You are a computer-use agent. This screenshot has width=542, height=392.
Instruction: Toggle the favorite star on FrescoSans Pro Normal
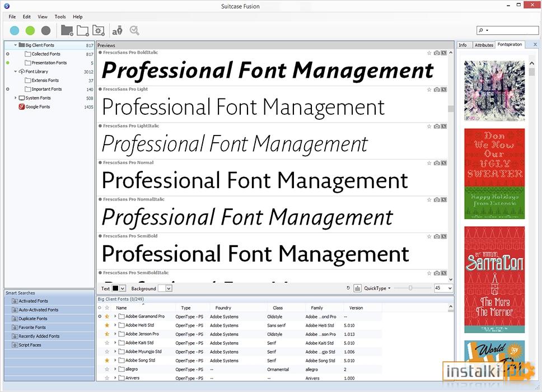point(428,162)
